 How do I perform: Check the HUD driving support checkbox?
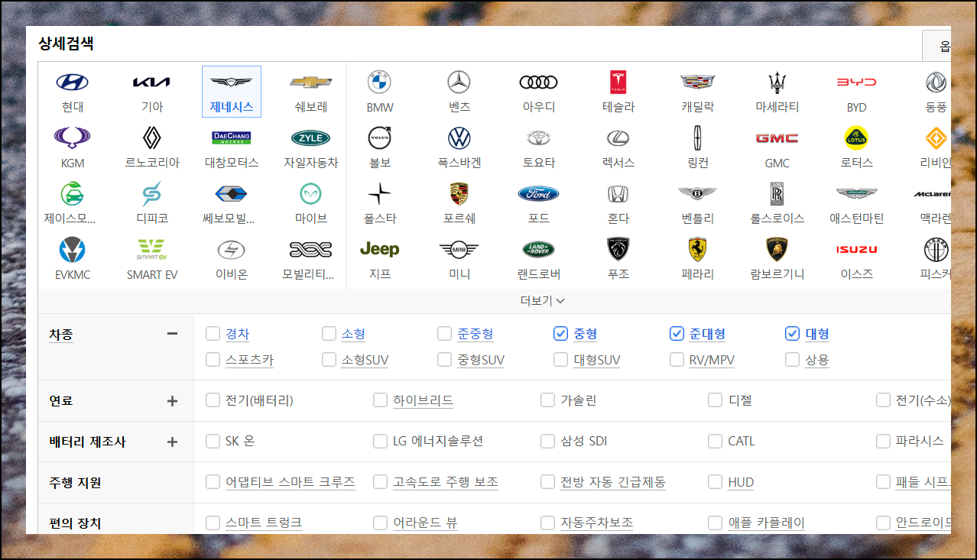[x=715, y=482]
